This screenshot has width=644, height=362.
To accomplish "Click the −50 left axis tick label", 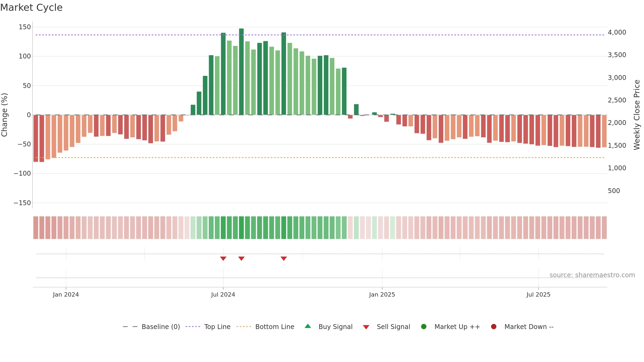I will pos(24,144).
